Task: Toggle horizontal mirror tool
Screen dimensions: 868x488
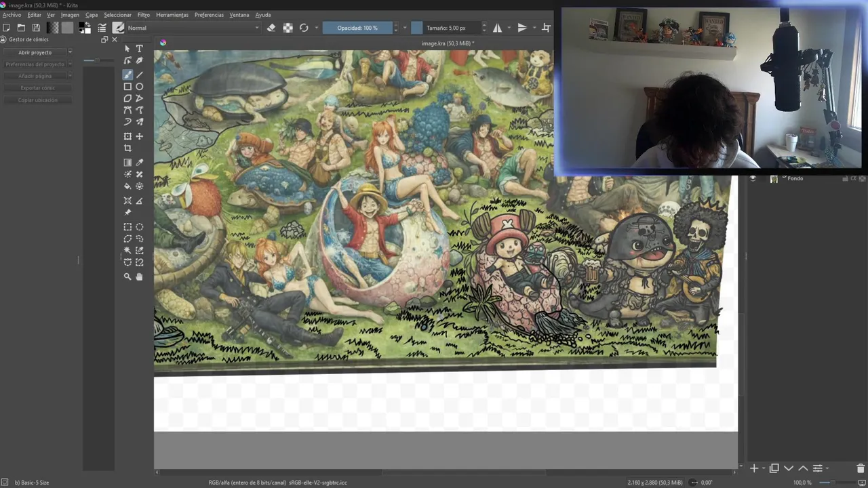Action: 497,28
